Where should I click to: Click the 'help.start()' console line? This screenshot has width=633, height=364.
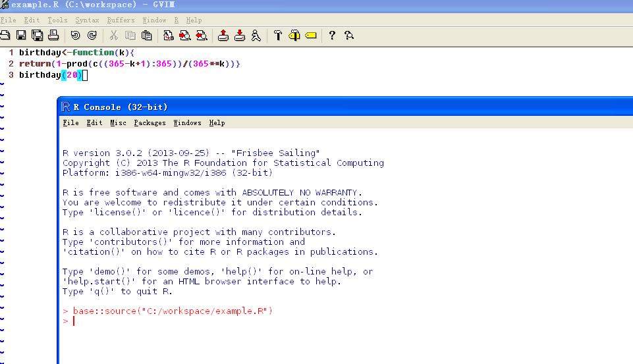[x=202, y=282]
